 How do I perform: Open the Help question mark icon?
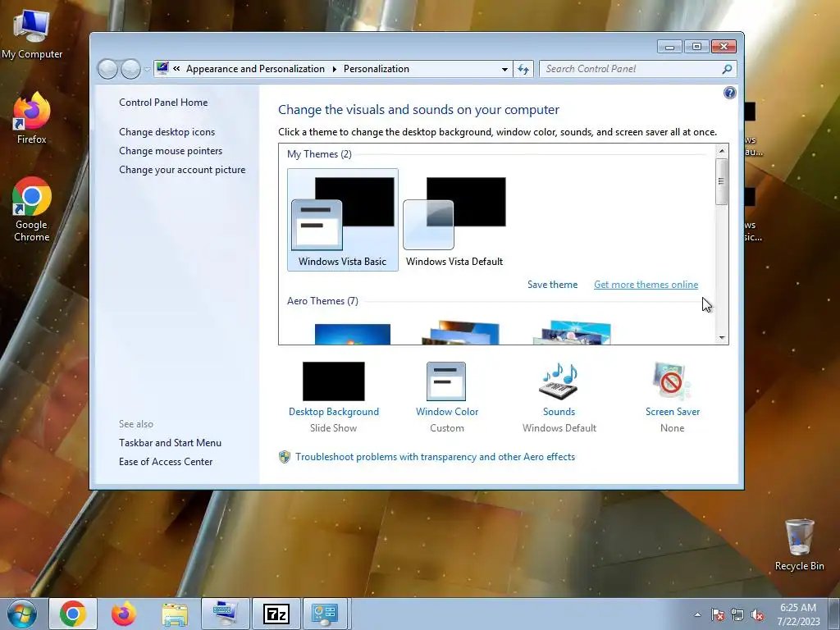pyautogui.click(x=729, y=93)
